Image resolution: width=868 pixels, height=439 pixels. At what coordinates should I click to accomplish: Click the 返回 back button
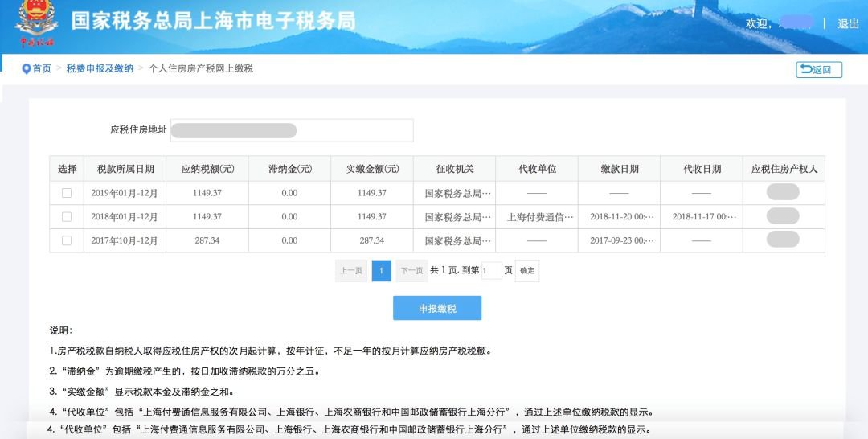click(x=819, y=70)
